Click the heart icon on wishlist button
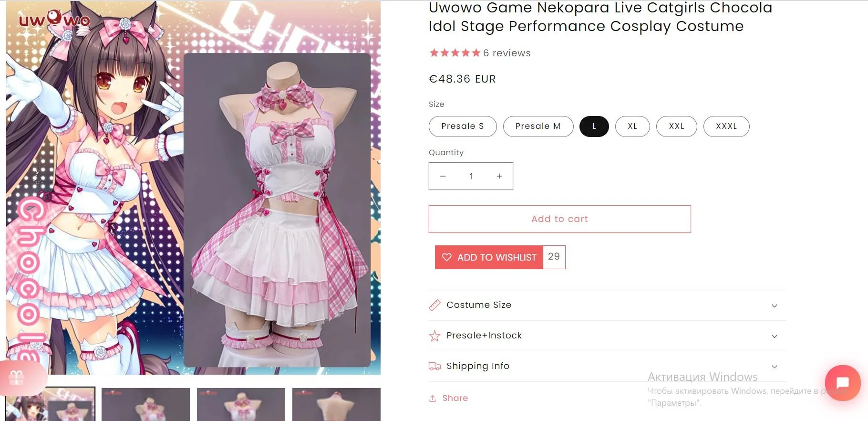This screenshot has width=868, height=421. [x=447, y=257]
